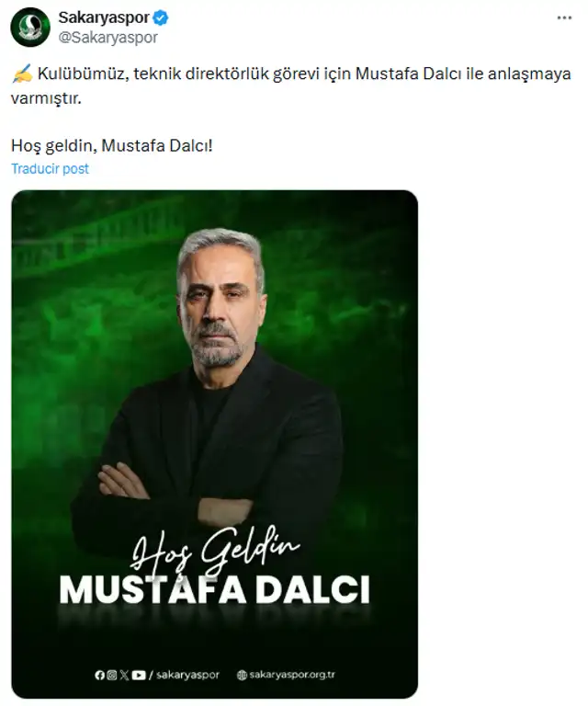Open the Mustafa Dalcı welcome poster image
Screen dimensions: 588x706
pyautogui.click(x=215, y=444)
